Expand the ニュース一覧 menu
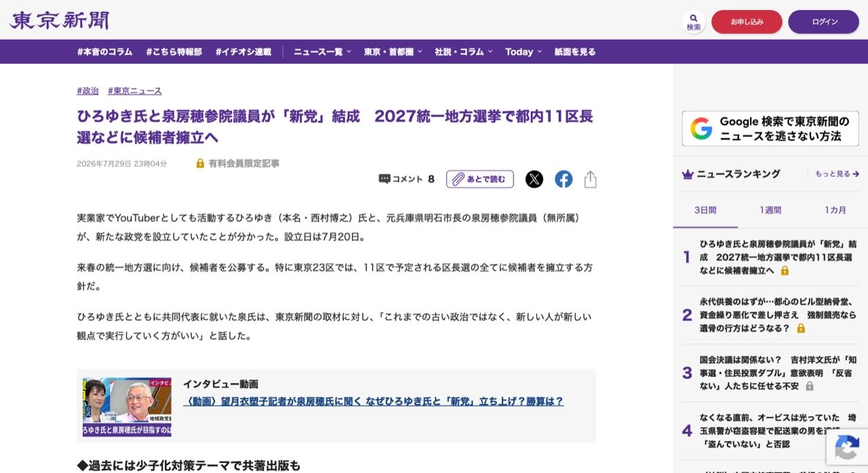This screenshot has width=868, height=473. 322,52
